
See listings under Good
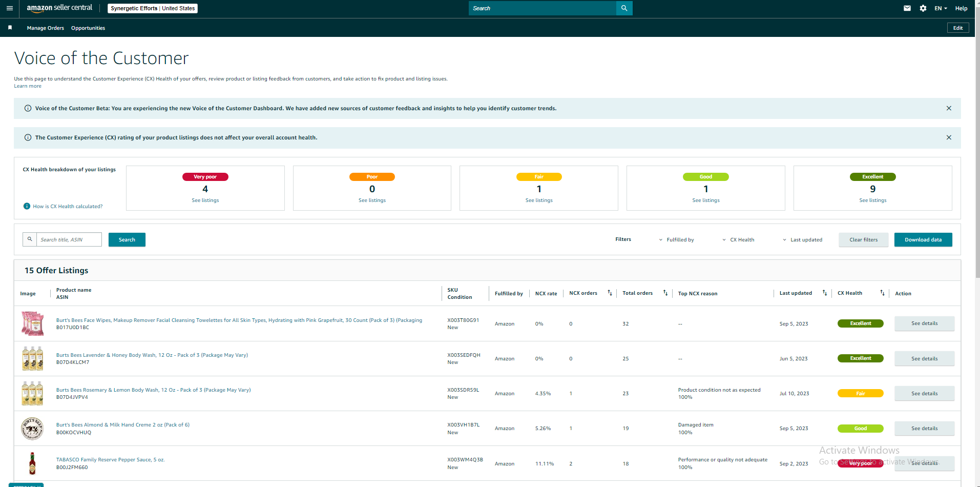coord(706,200)
